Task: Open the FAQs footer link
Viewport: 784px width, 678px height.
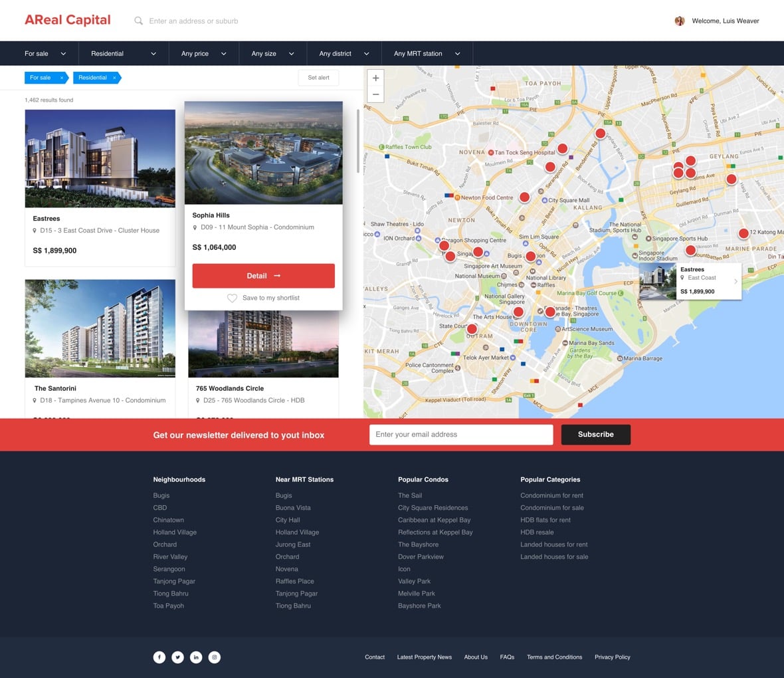Action: [x=507, y=657]
